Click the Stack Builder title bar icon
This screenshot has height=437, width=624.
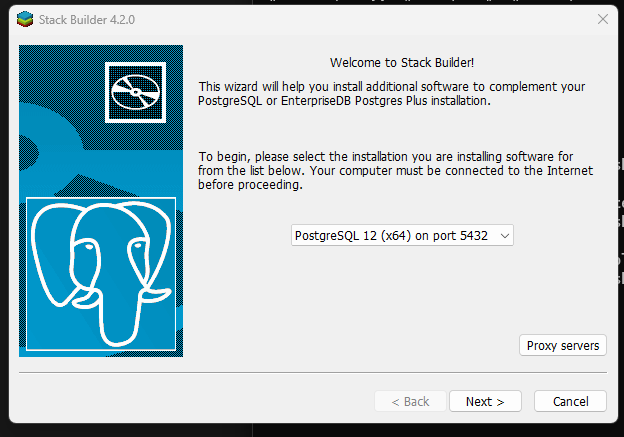pyautogui.click(x=25, y=20)
